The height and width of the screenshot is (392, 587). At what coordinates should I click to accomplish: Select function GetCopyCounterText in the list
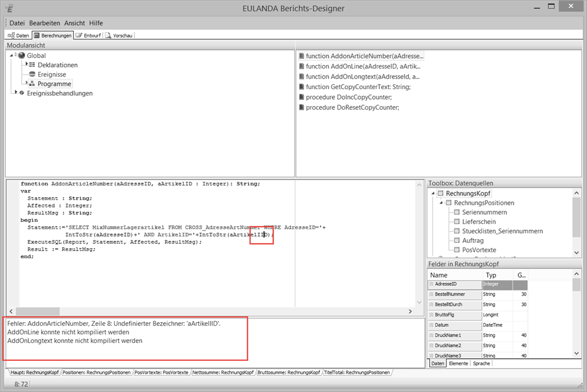pyautogui.click(x=358, y=87)
